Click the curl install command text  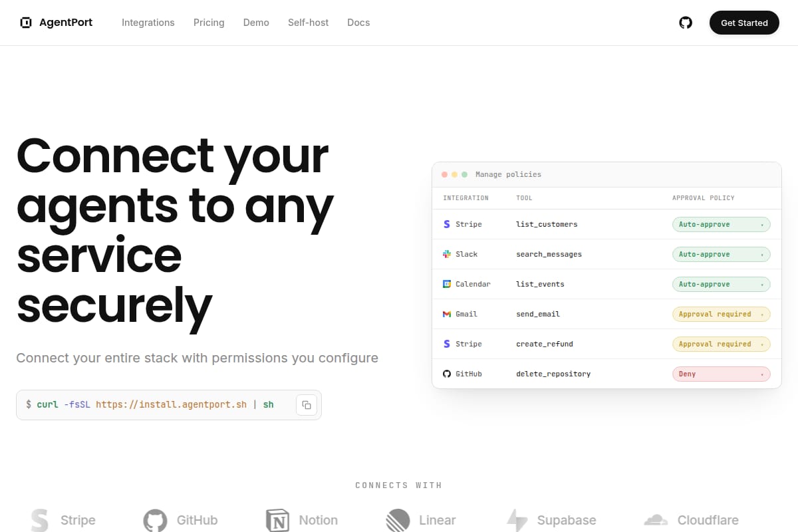point(150,404)
